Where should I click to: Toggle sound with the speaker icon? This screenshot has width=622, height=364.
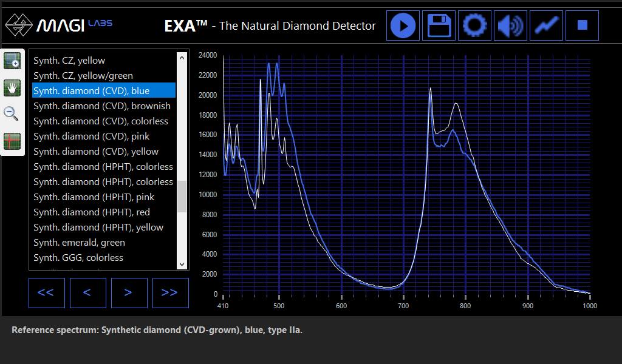[x=510, y=25]
